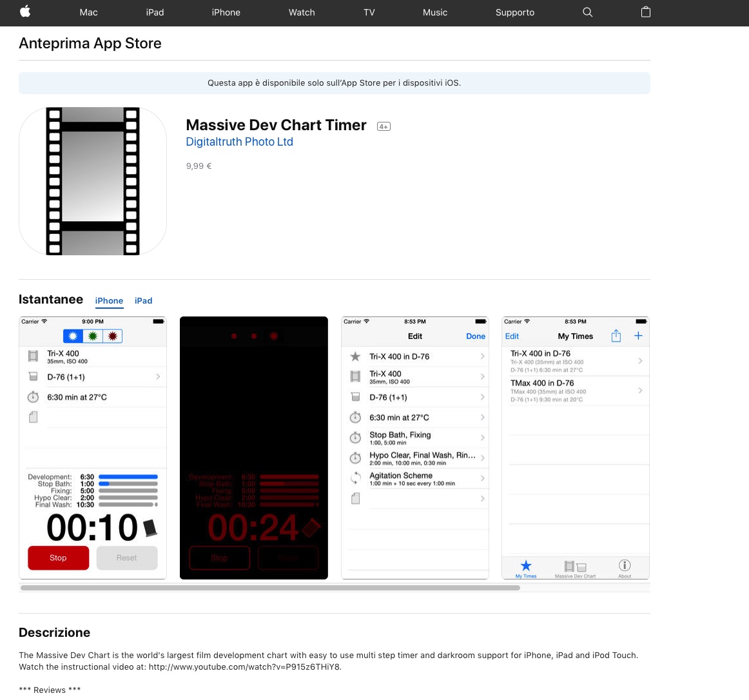Select the green light mode button
The width and height of the screenshot is (749, 700).
(93, 336)
